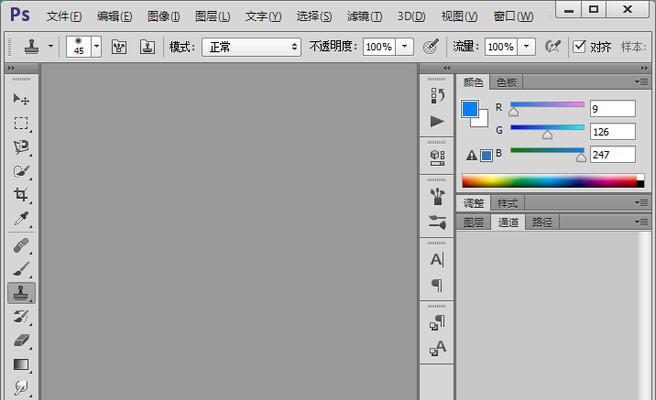The height and width of the screenshot is (400, 656).
Task: Select the Clone Stamp tool in toolbox
Action: pos(21,293)
